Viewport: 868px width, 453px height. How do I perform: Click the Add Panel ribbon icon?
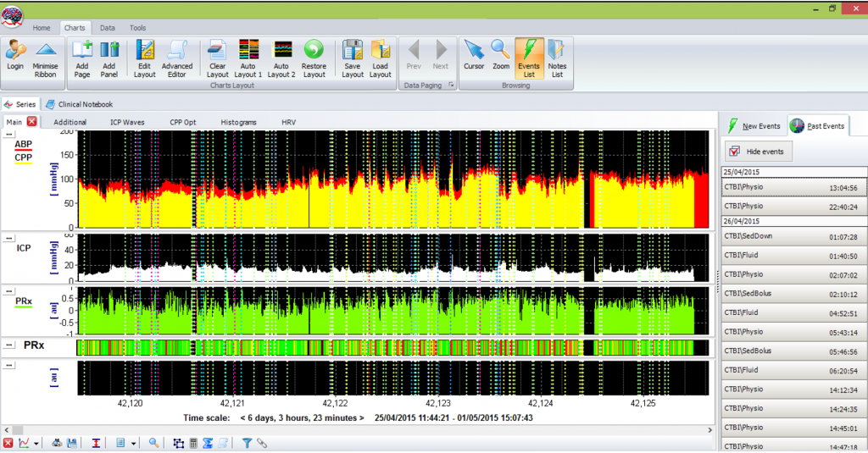(108, 58)
